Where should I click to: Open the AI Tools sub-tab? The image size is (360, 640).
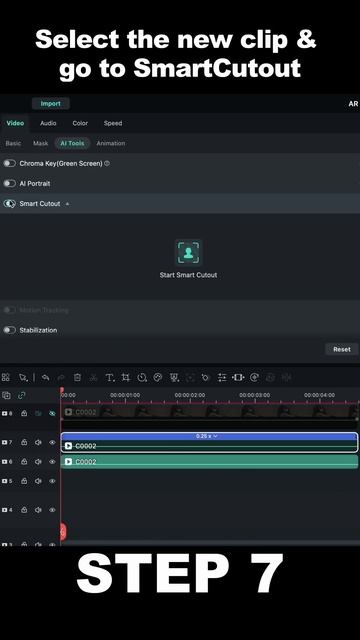72,143
